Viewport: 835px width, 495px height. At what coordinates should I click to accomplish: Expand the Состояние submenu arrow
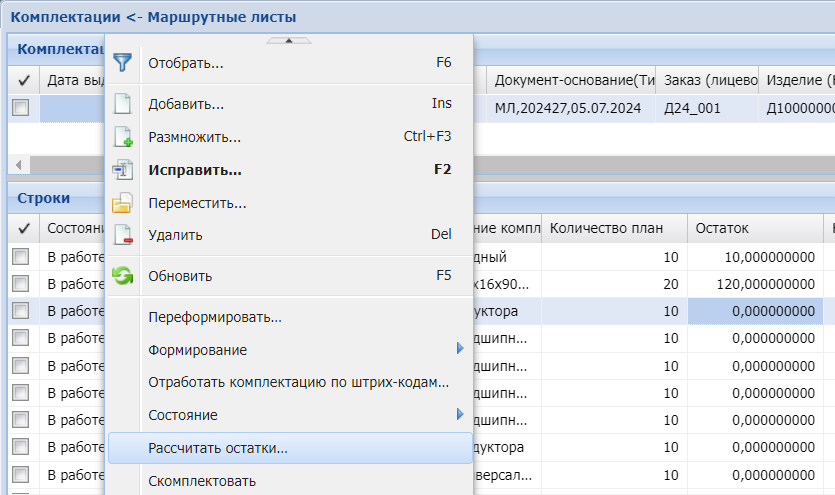coord(460,414)
